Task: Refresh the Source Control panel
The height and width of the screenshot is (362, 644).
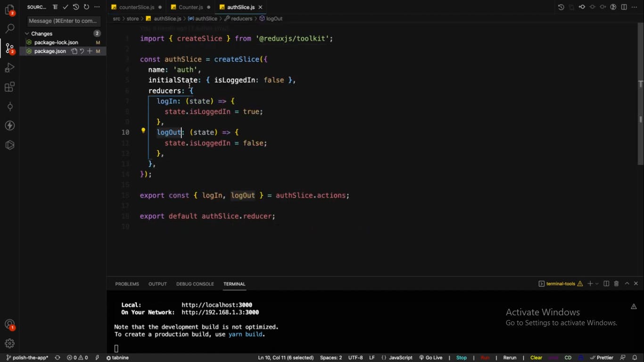Action: tap(86, 7)
